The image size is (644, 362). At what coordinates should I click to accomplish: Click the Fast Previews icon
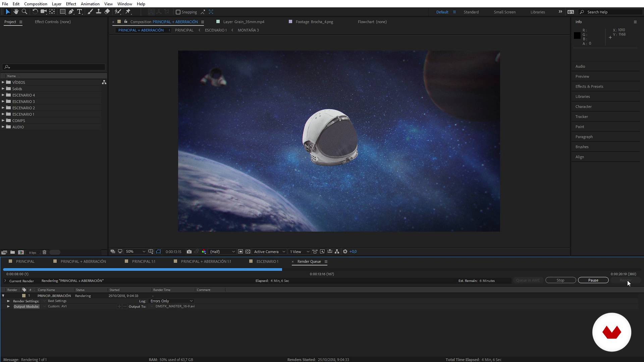tap(322, 252)
